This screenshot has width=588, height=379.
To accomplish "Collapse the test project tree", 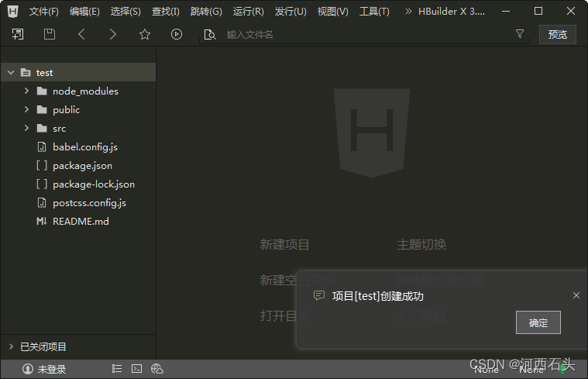I will (x=12, y=72).
